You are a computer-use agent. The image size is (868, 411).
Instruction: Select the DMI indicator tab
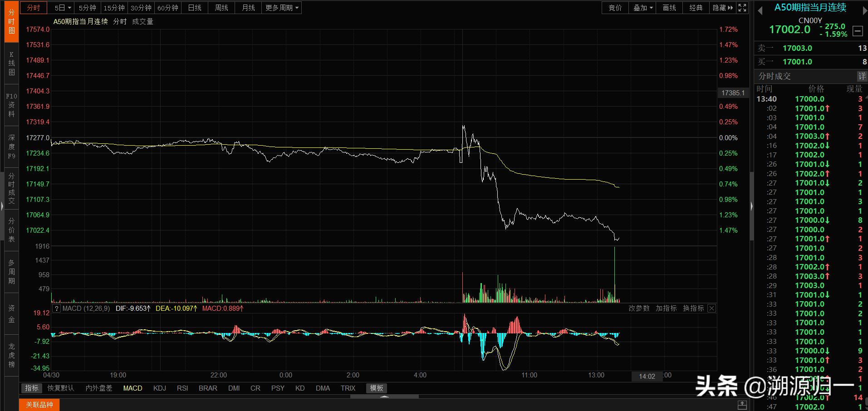point(234,388)
